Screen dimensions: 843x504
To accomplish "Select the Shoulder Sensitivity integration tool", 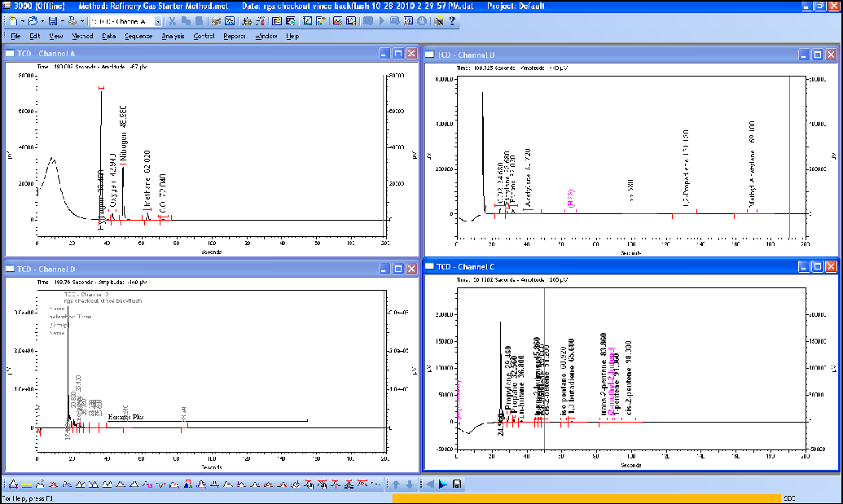I will (41, 484).
